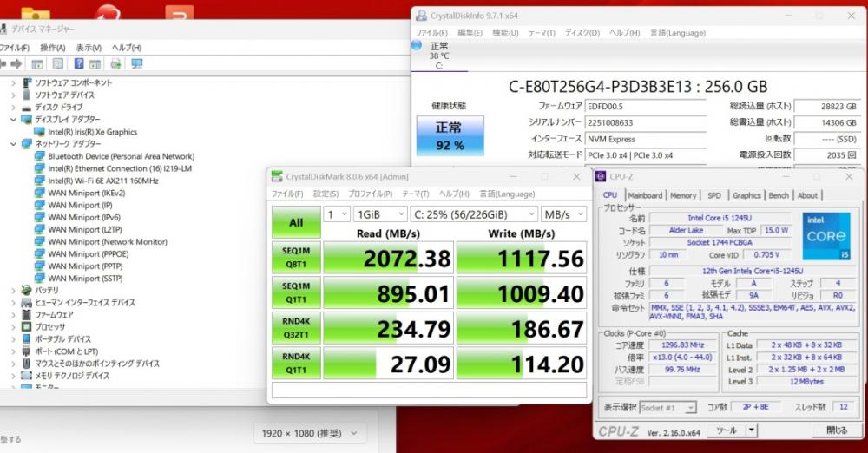The width and height of the screenshot is (868, 453).
Task: Switch to the Memory tab in CPU-Z
Action: (x=683, y=195)
